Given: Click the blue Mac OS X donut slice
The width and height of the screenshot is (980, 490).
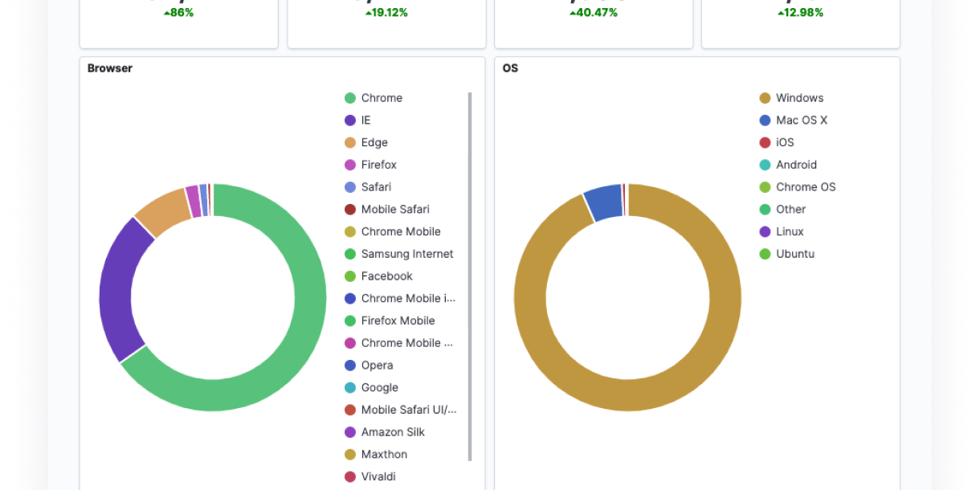Looking at the screenshot, I should tap(603, 202).
